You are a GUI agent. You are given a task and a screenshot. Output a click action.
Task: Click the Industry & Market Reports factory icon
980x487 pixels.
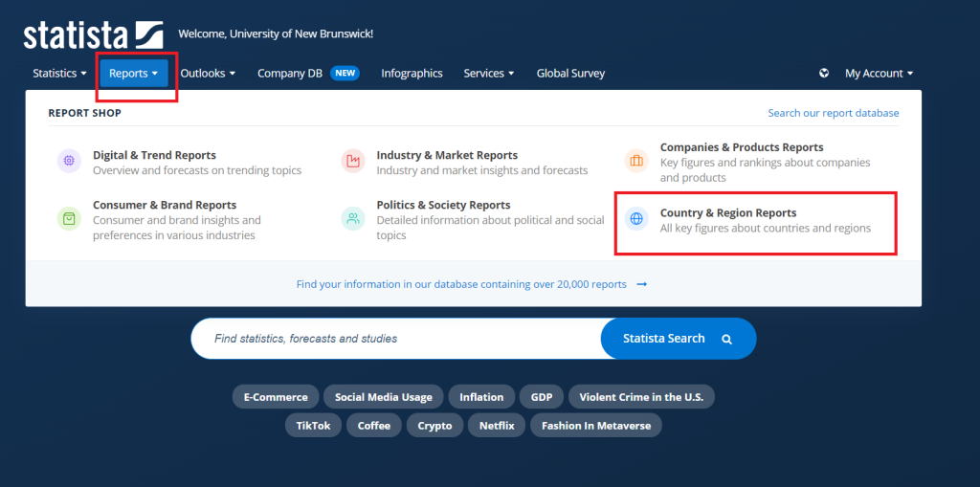[x=353, y=161]
